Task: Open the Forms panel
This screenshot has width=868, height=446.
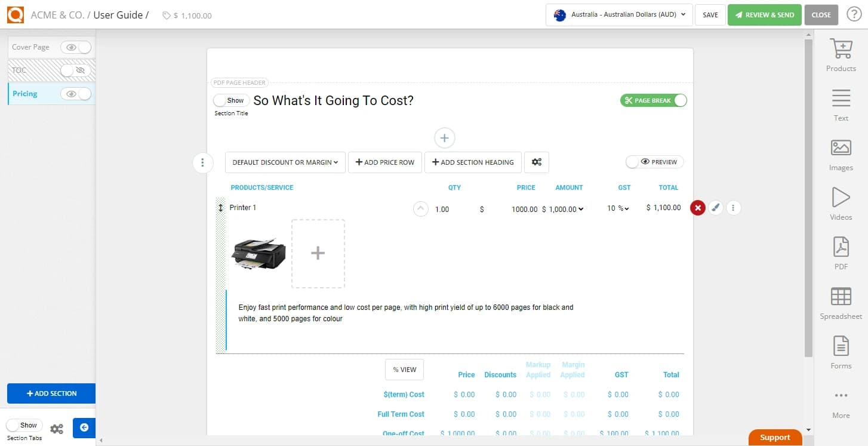Action: click(x=841, y=352)
